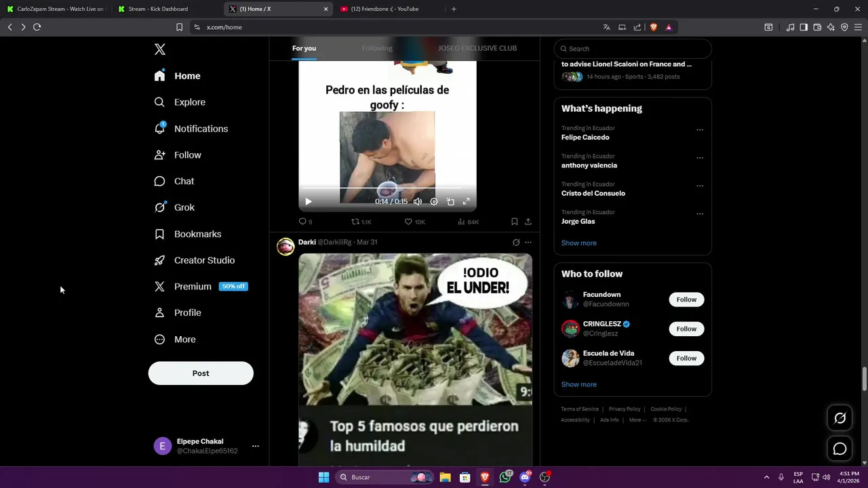Image resolution: width=868 pixels, height=488 pixels.
Task: Open floating Grok button
Action: click(840, 418)
